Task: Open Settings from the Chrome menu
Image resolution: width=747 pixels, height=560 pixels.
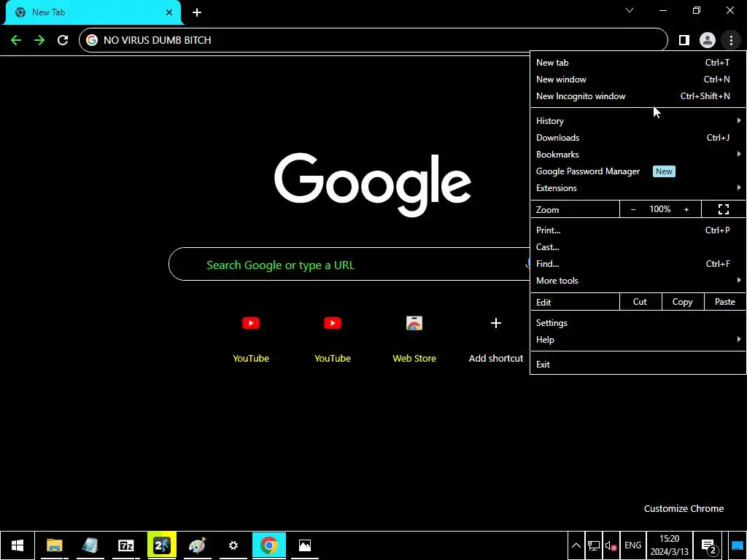Action: 638,323
